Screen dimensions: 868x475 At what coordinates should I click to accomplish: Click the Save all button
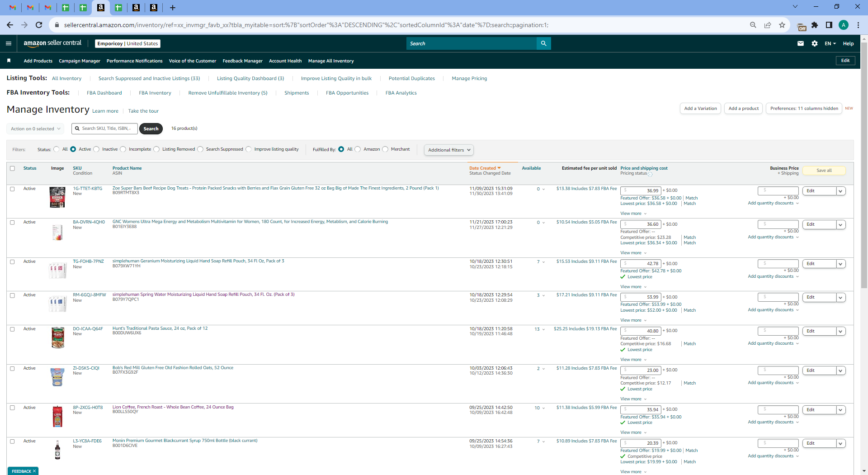(824, 171)
